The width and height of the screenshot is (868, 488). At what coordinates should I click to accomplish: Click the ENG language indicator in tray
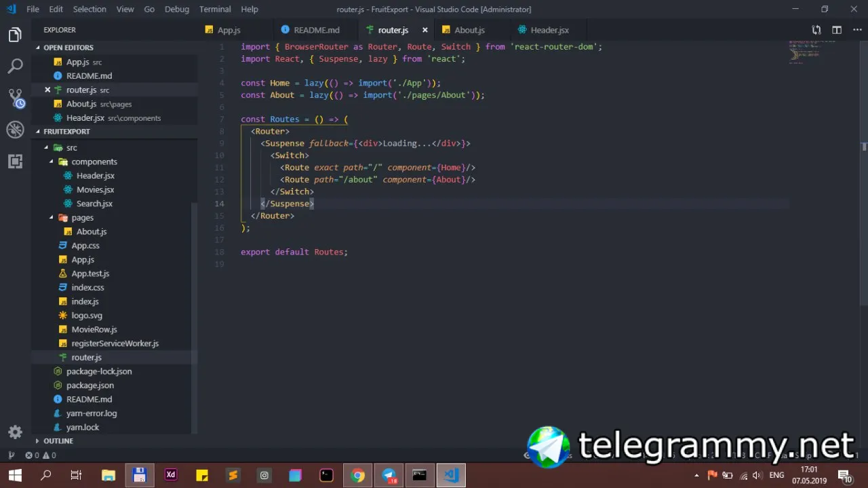point(777,475)
